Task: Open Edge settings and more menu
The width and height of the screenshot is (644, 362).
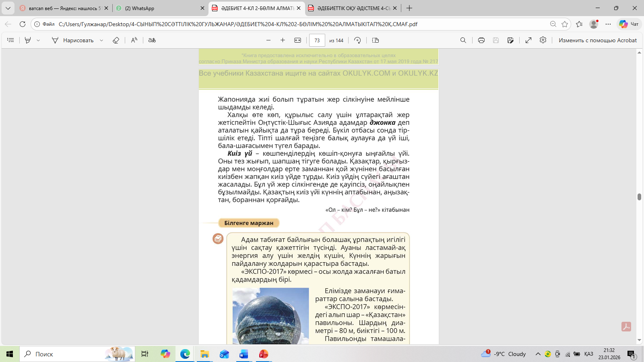Action: coord(608,24)
